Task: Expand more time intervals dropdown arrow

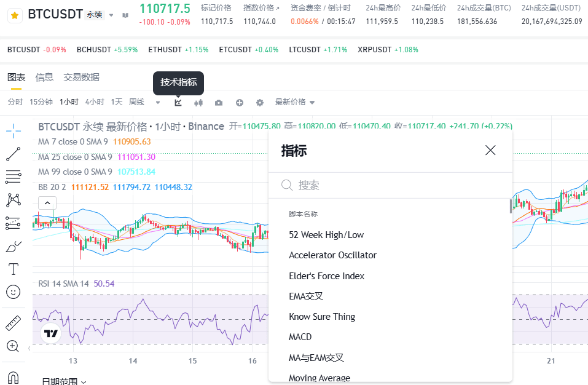Action: 158,103
